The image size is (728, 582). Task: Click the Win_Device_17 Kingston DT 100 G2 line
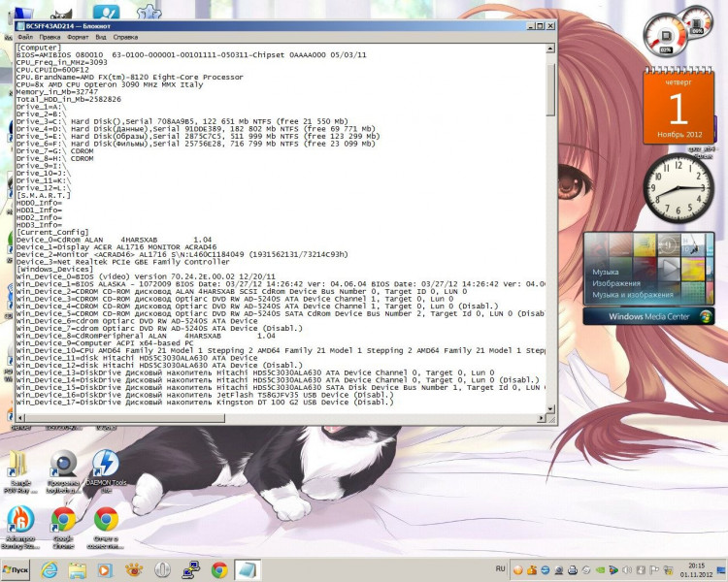tap(205, 403)
